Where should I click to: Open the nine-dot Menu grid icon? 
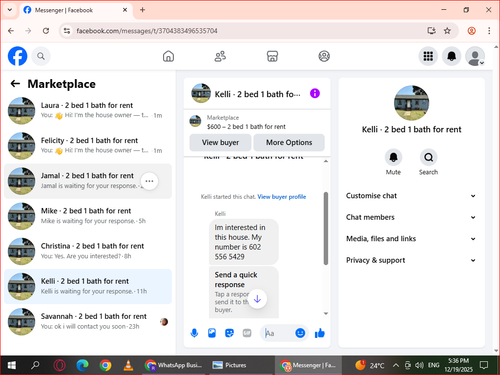[428, 56]
